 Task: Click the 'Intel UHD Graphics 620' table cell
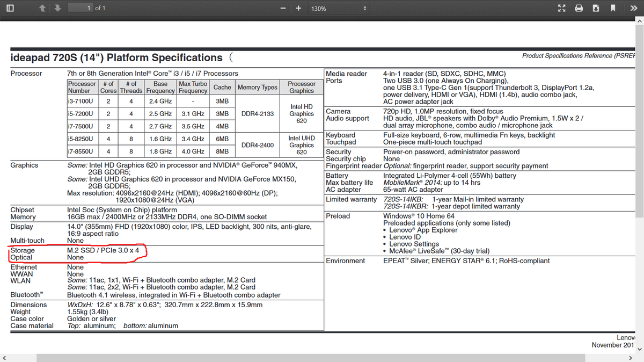point(302,145)
